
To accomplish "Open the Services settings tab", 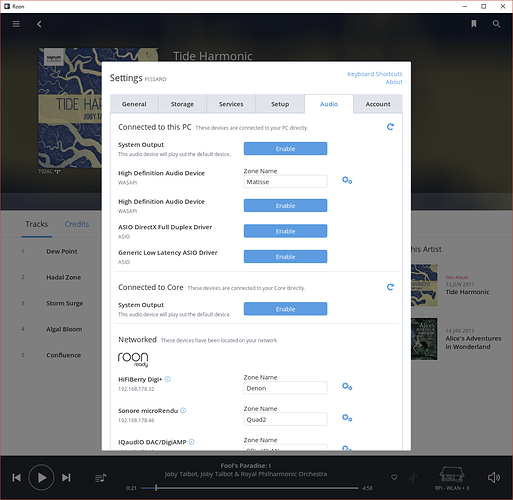I will point(231,104).
